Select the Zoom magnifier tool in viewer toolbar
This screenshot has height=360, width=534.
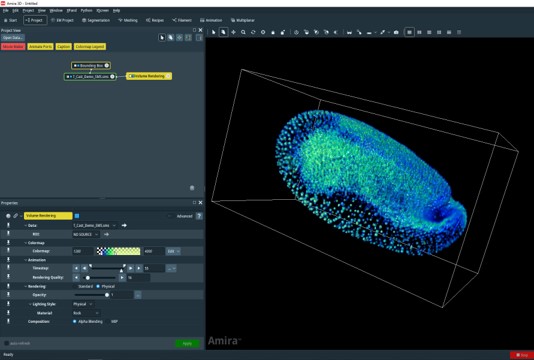[x=243, y=32]
